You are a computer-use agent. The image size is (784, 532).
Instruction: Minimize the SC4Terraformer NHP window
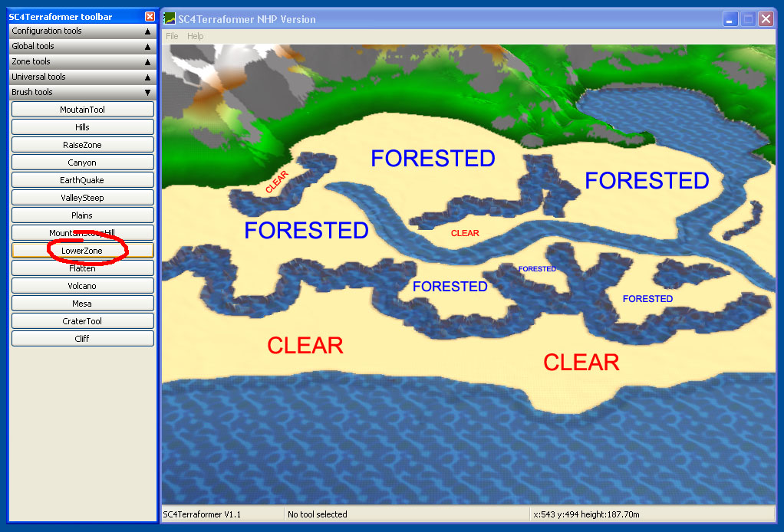coord(730,19)
